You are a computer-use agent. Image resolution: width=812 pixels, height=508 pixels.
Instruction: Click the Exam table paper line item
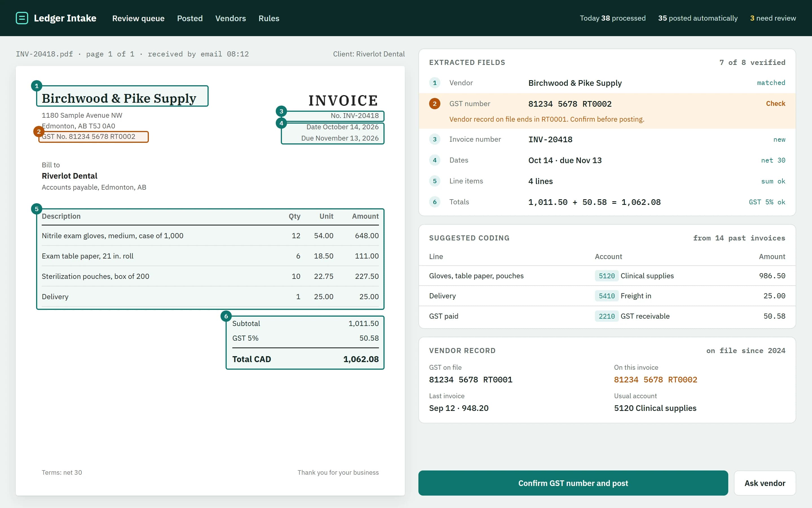tap(210, 256)
